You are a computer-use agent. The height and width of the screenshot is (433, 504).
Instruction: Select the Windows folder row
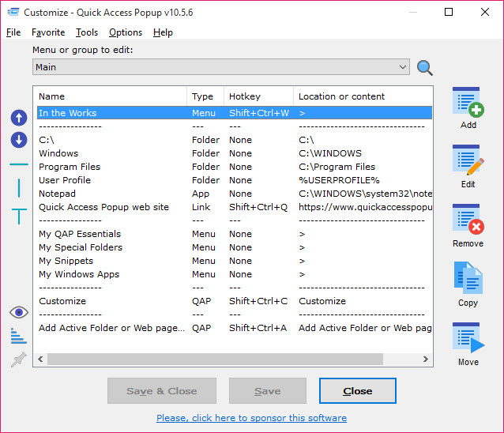tap(235, 153)
